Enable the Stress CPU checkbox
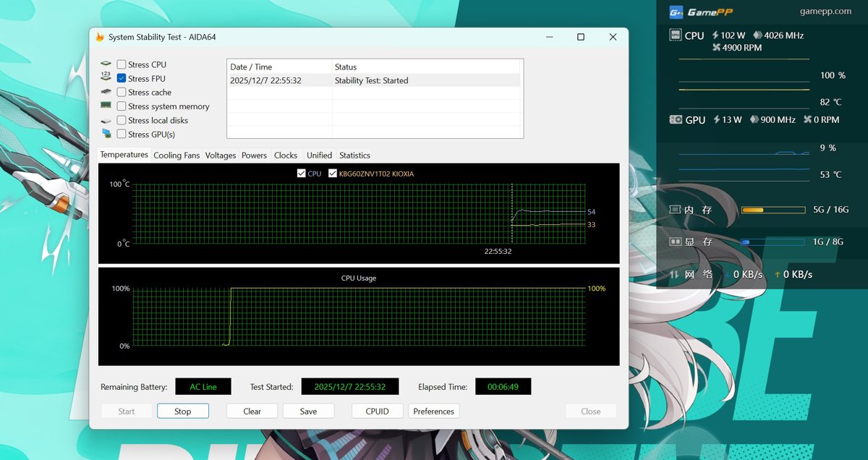Screen dimensions: 868x460 tap(122, 64)
